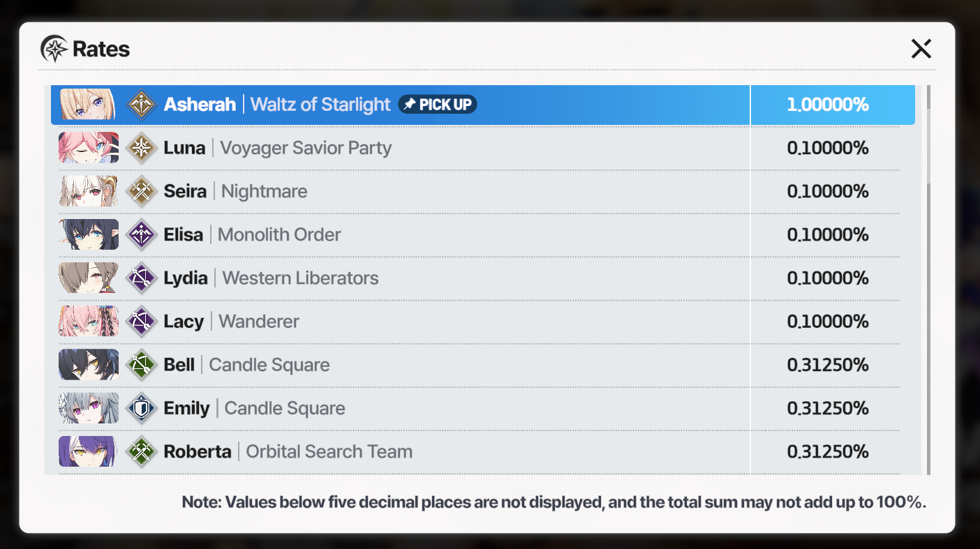Click the class icon beside Luna
The height and width of the screenshot is (549, 980).
[x=142, y=148]
